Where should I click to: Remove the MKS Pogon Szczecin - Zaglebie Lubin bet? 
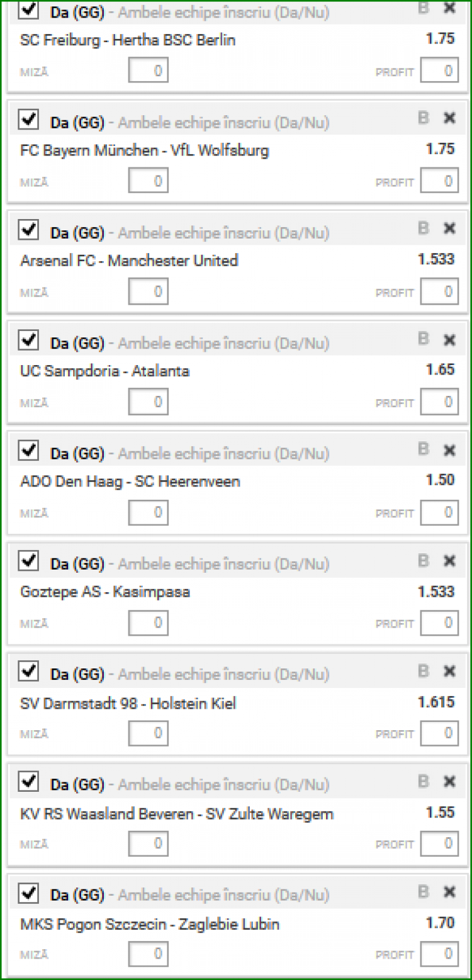click(449, 892)
